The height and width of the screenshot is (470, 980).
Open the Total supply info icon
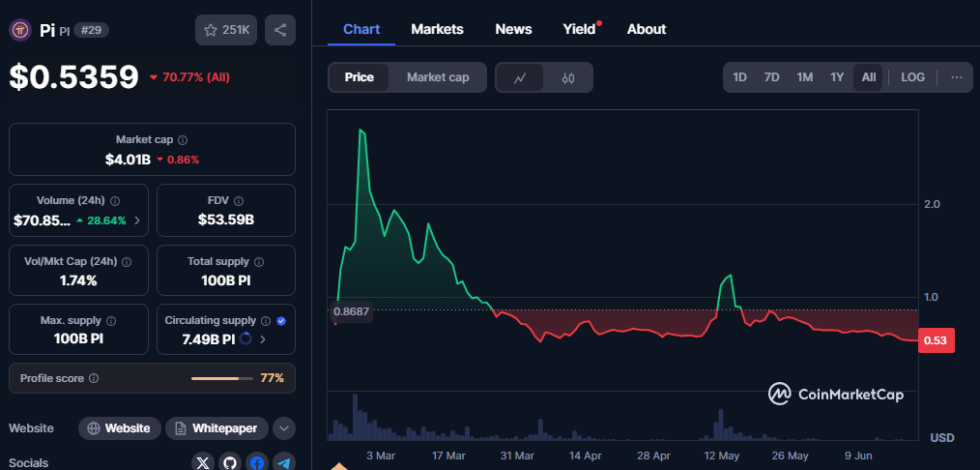coord(259,262)
